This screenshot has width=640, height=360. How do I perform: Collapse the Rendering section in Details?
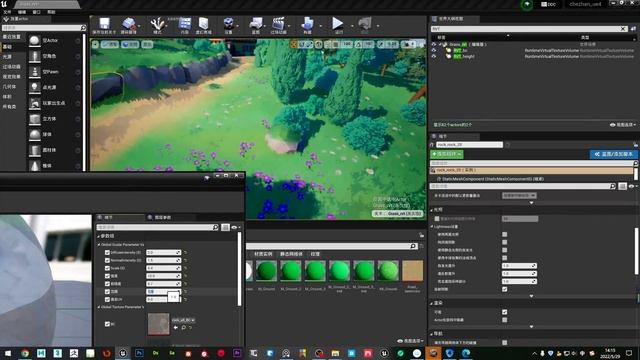pos(432,303)
